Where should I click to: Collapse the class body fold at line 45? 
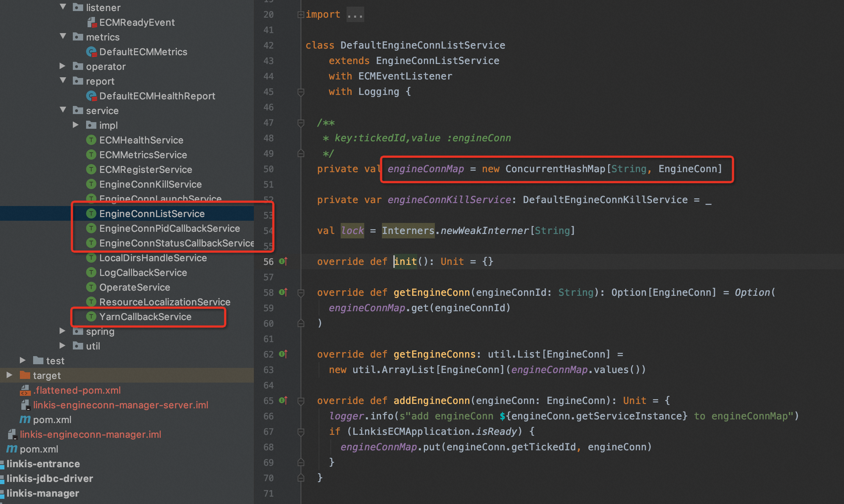pyautogui.click(x=301, y=92)
